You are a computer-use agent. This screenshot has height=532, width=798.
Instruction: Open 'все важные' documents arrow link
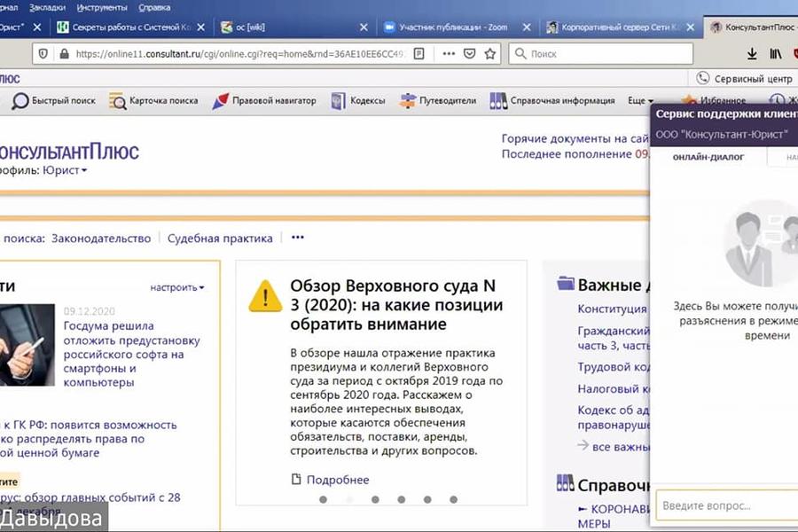[x=614, y=447]
